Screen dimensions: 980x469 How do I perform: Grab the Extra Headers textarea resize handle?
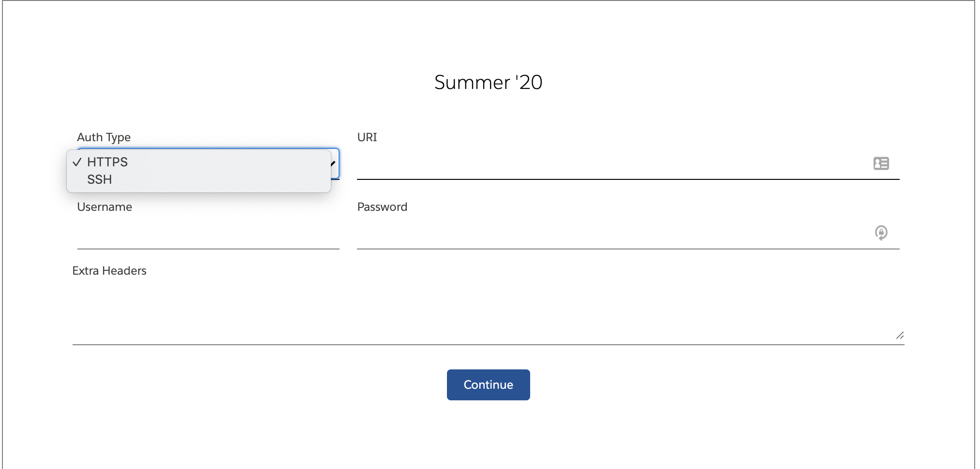tap(900, 335)
